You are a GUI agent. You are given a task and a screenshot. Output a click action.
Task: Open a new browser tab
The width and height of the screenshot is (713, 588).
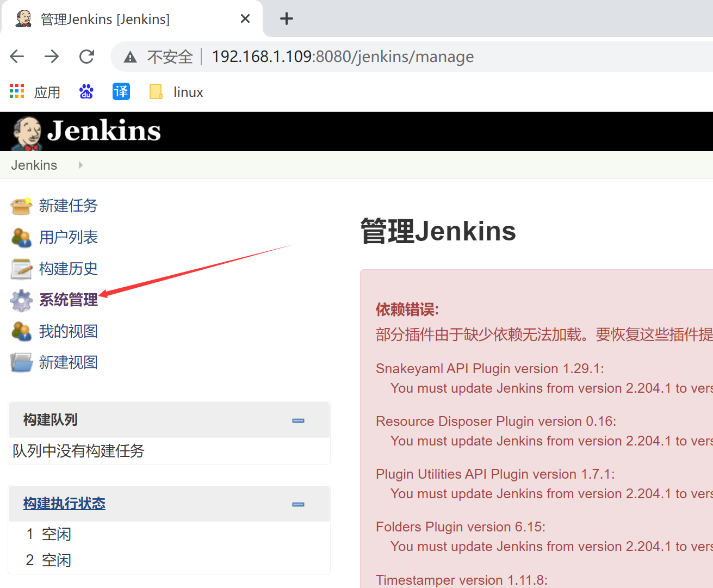coord(287,19)
